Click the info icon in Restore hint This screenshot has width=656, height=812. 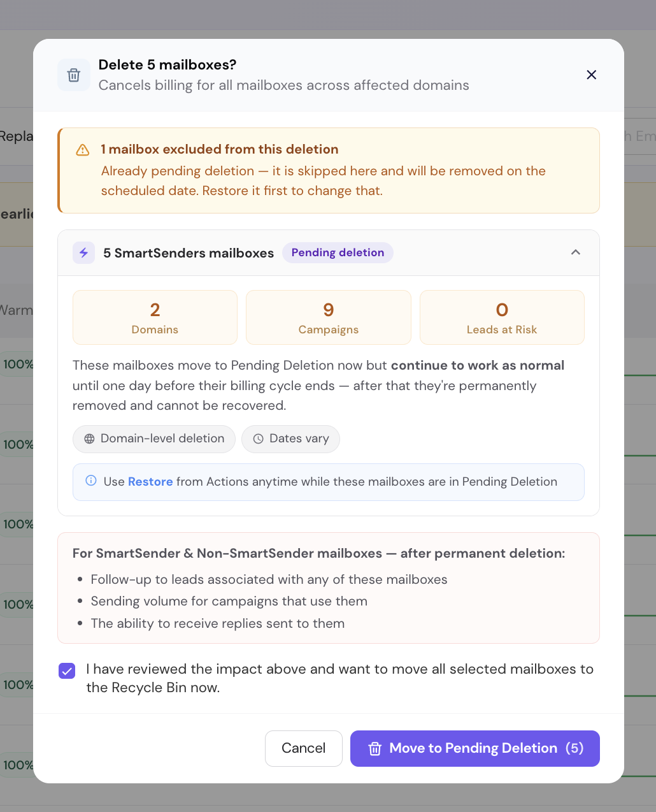[91, 481]
